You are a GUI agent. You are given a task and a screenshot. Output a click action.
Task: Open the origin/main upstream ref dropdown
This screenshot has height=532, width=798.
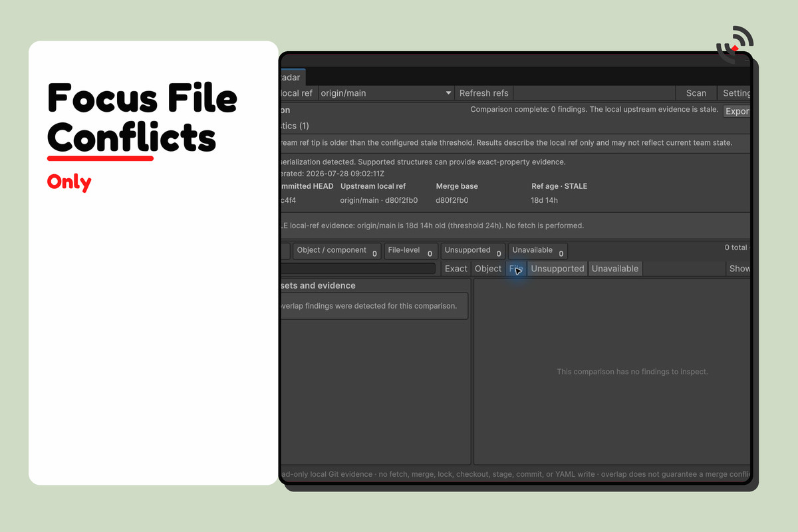coord(386,93)
